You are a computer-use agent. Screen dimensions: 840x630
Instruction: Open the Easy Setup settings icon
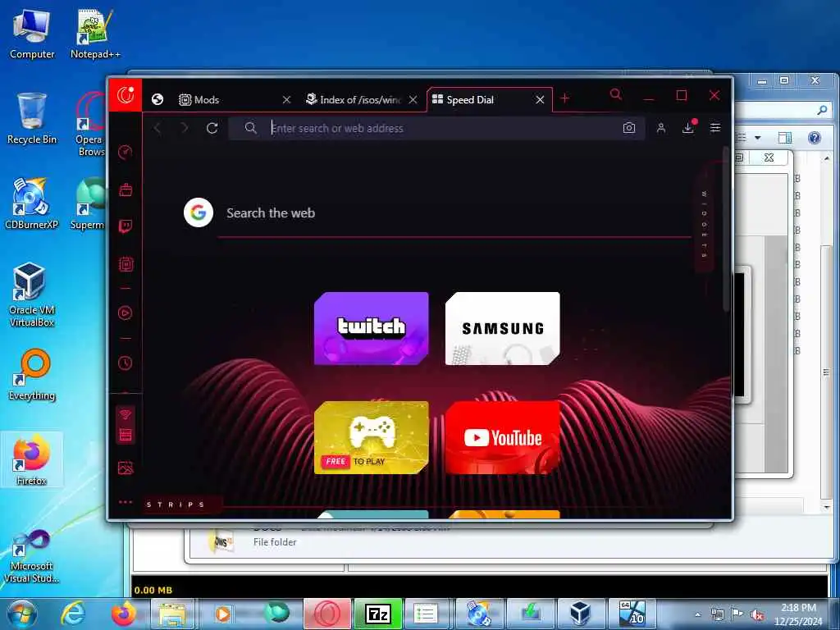[715, 127]
